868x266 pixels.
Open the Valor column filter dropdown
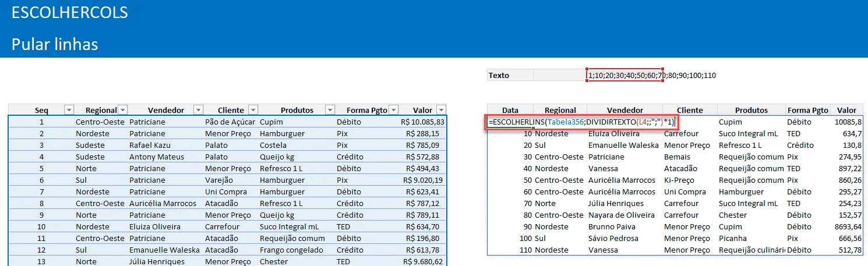coord(441,110)
